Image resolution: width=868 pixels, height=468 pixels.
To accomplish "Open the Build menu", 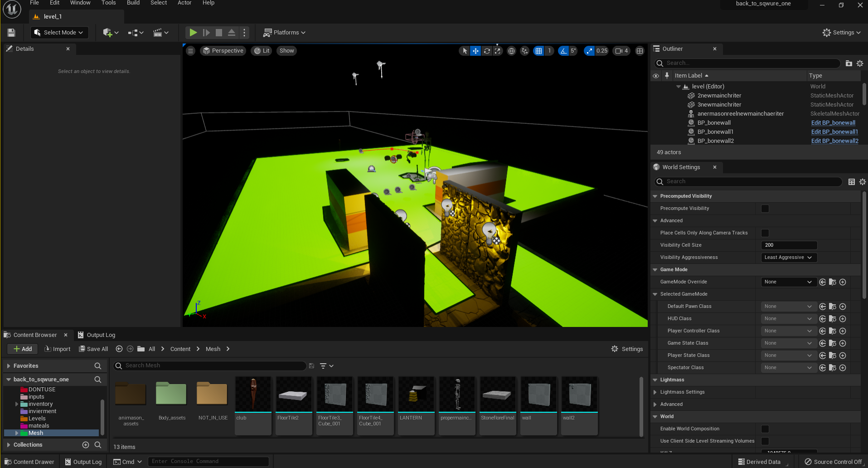I will (x=133, y=3).
